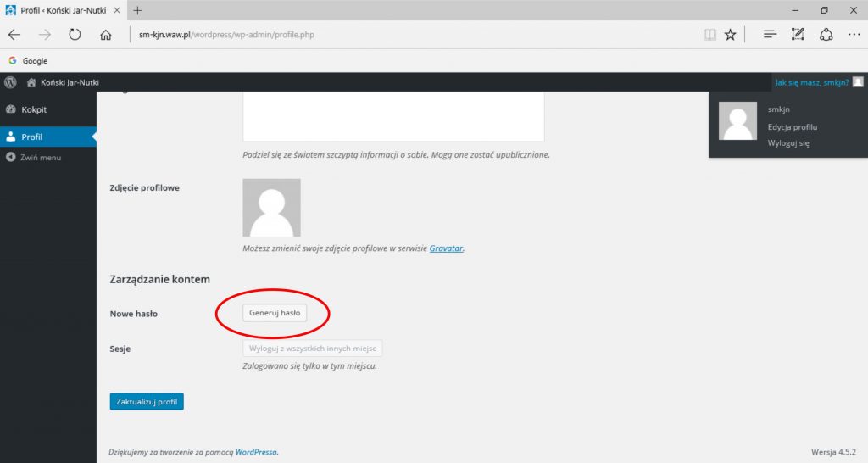The height and width of the screenshot is (463, 868).
Task: Open the browser home page icon
Action: click(x=106, y=35)
